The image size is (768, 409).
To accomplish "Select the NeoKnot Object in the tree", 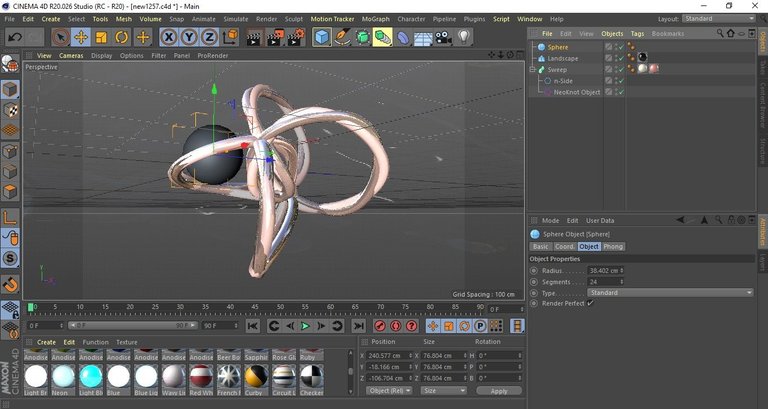I will [x=577, y=92].
